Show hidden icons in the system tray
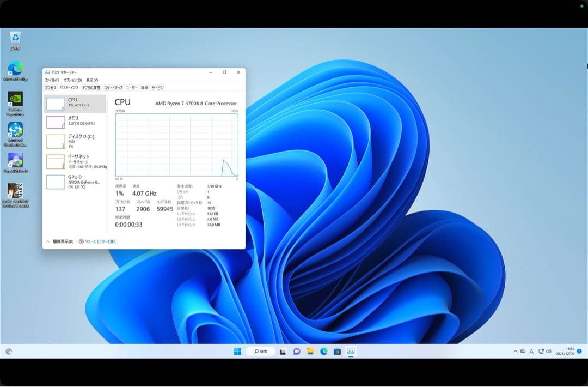Screen dimensions: 588x387 click(515, 352)
